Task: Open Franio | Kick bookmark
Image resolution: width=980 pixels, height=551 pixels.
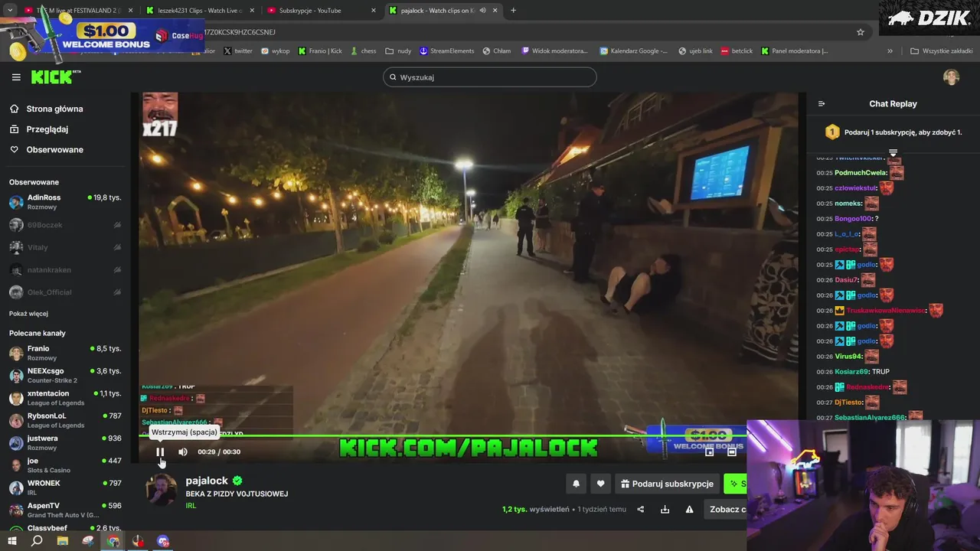Action: point(319,51)
